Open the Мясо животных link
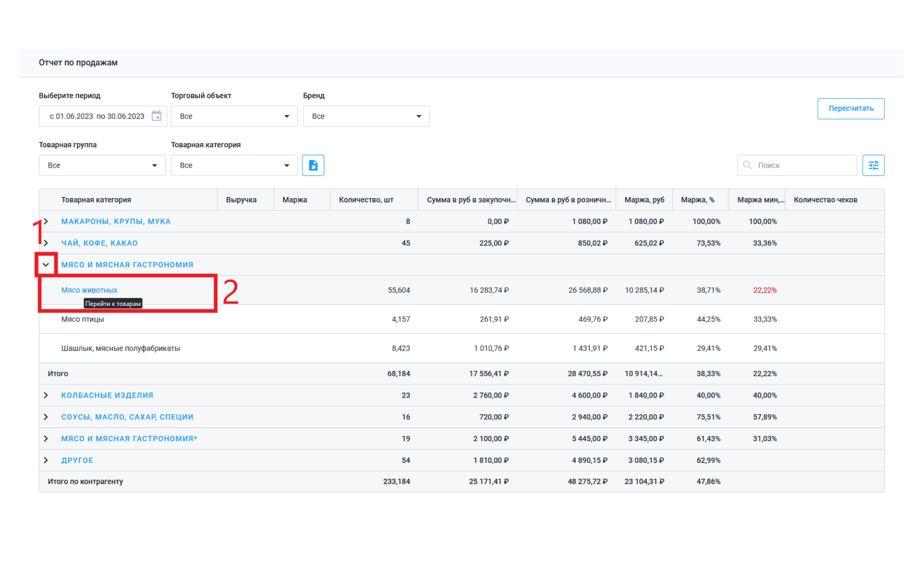Image resolution: width=922 pixels, height=588 pixels. tap(89, 290)
